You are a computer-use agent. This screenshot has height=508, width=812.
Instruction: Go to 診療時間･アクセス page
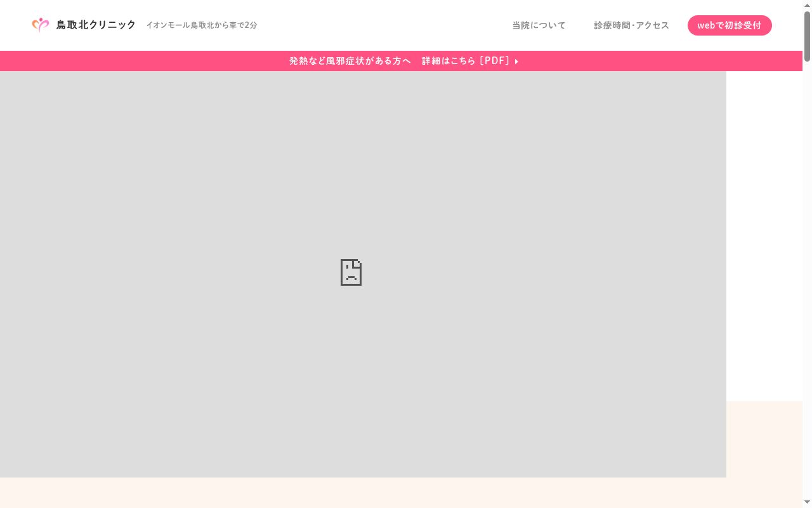click(631, 25)
